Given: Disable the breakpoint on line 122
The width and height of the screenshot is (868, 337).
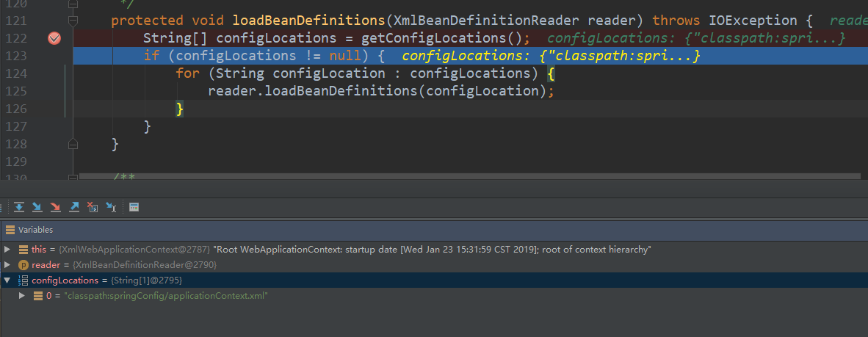Looking at the screenshot, I should click(x=54, y=38).
